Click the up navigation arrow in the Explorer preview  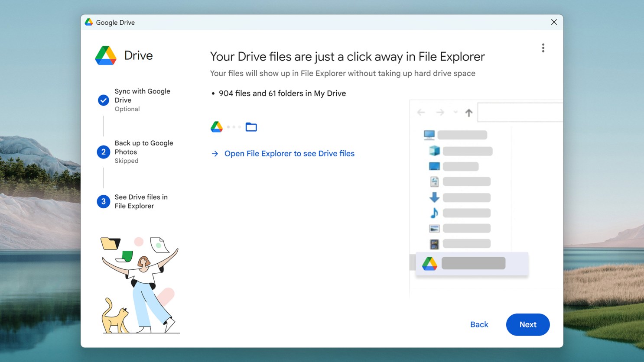[468, 112]
